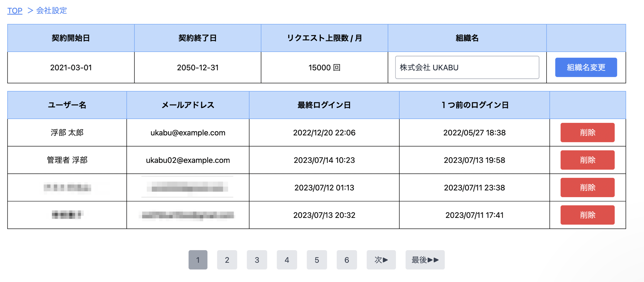Delete user 管理者 浮部

coord(587,160)
